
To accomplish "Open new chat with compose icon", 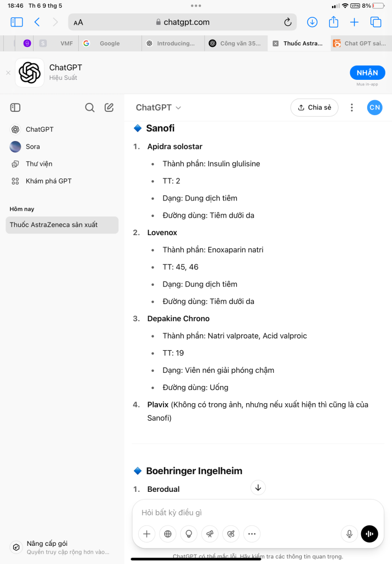I will (x=109, y=107).
